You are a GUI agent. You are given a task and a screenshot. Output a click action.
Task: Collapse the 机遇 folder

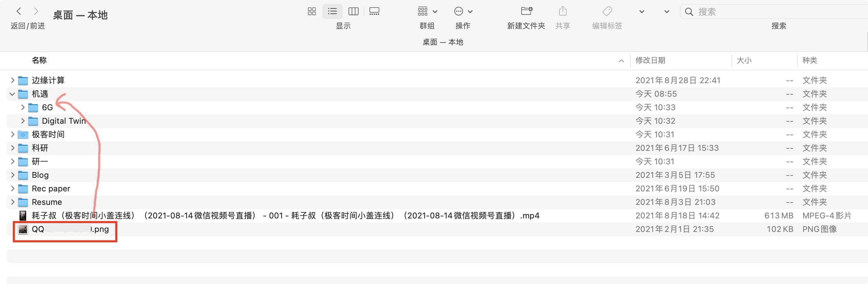(x=13, y=94)
